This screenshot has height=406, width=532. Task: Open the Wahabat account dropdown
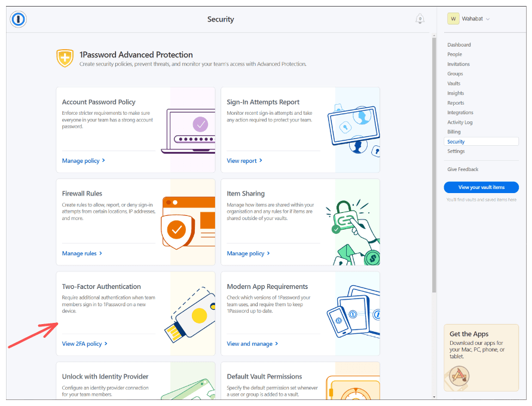472,19
